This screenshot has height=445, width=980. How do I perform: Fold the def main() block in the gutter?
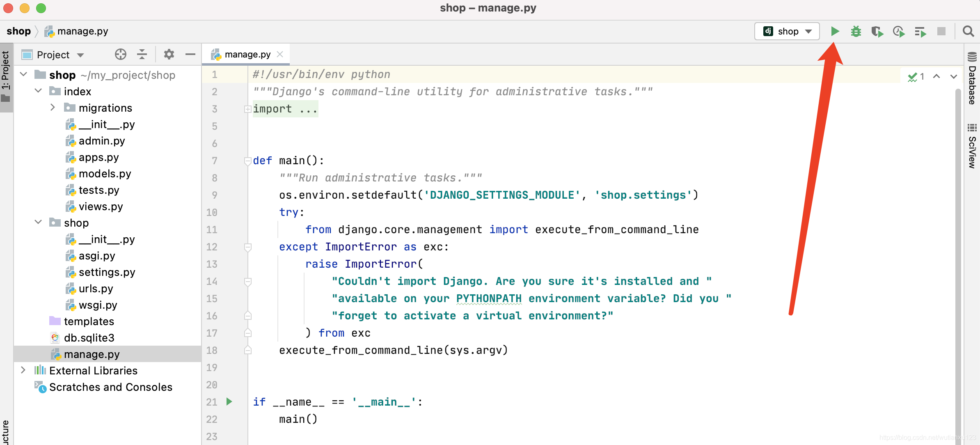tap(247, 161)
